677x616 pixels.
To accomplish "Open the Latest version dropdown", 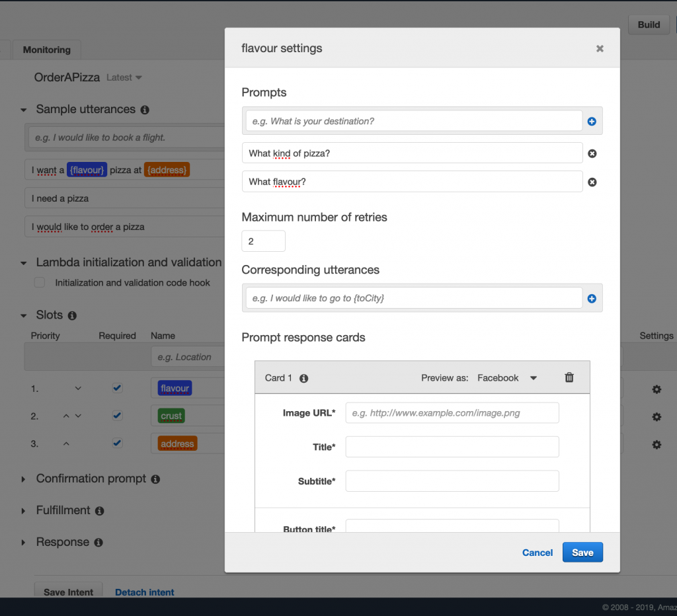I will point(124,77).
